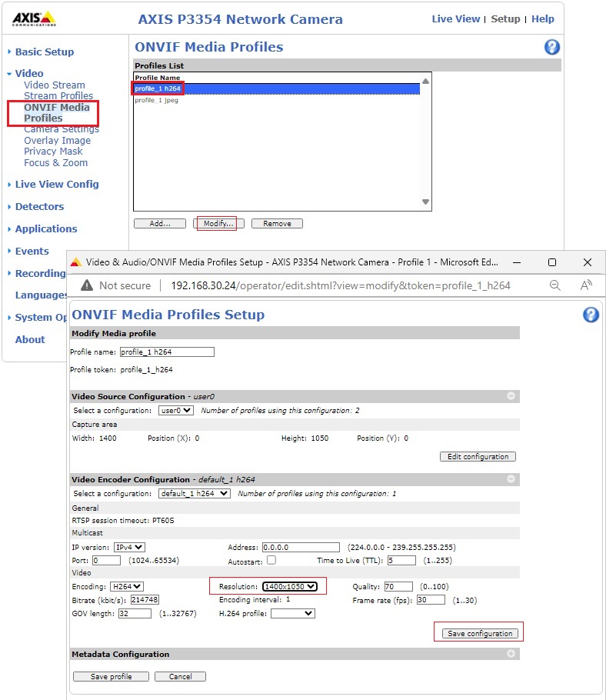The height and width of the screenshot is (700, 606).
Task: Click the browser zoom magnifier icon
Action: tap(554, 285)
